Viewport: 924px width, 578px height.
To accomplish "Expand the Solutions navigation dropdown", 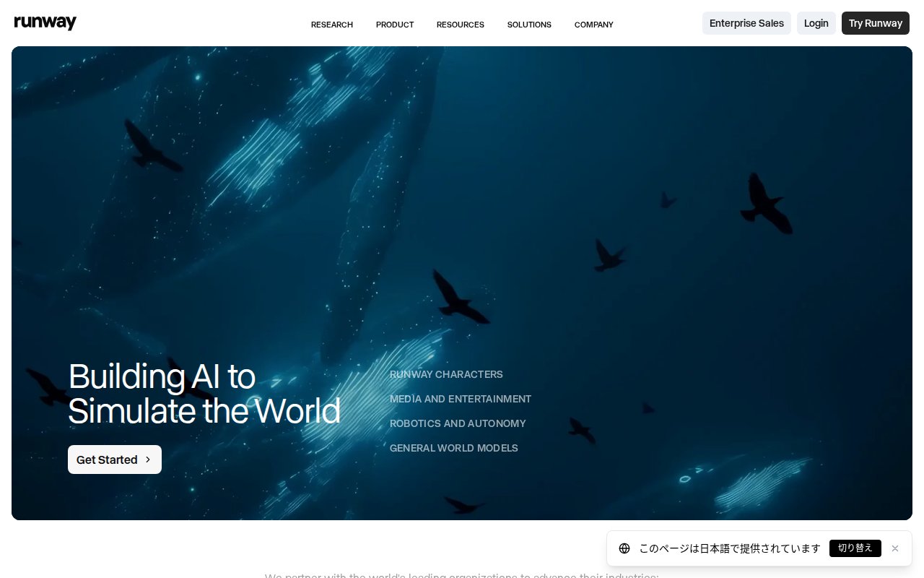I will click(529, 25).
